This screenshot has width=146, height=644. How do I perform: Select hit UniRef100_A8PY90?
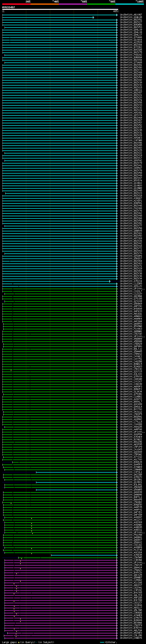pyautogui.click(x=131, y=306)
